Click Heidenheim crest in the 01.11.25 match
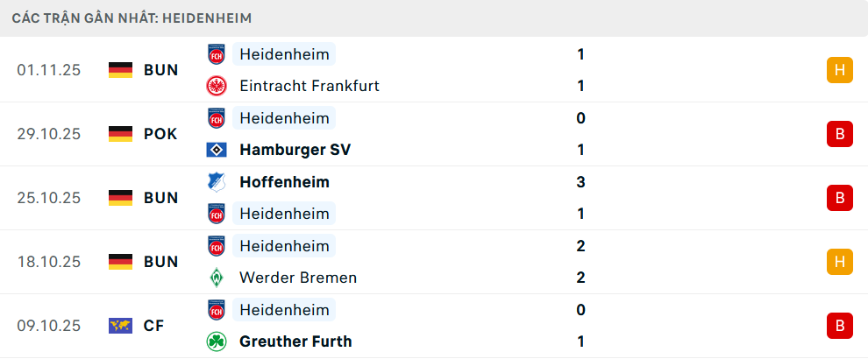 click(x=216, y=54)
